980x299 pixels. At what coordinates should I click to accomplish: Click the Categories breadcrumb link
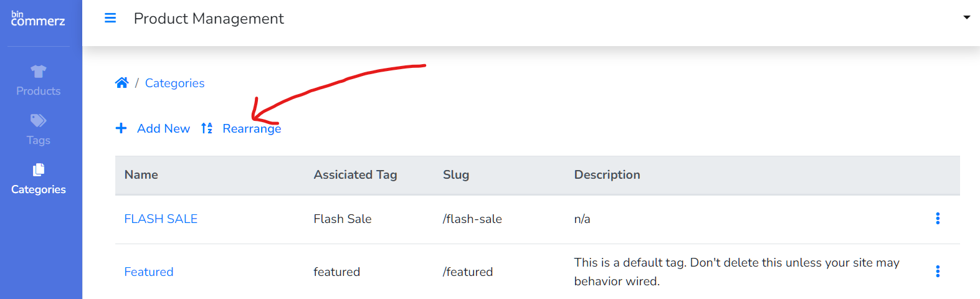(x=174, y=83)
